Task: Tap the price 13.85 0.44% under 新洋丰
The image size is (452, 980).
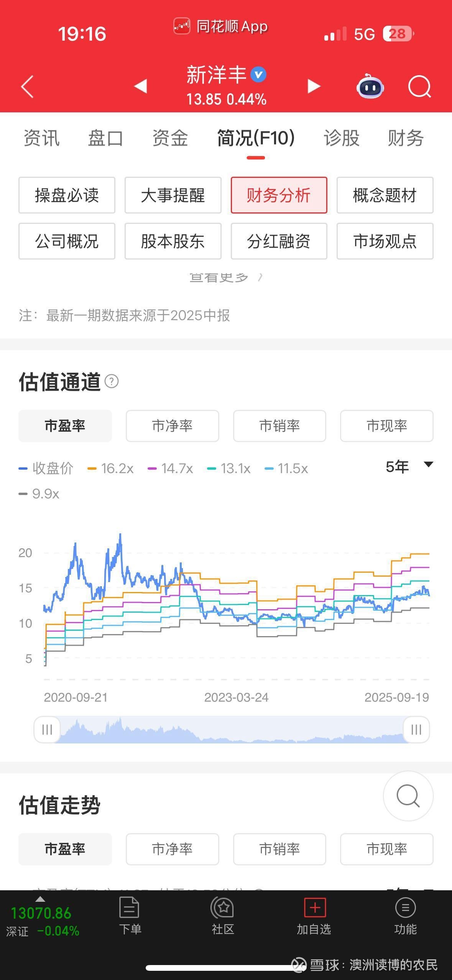Action: pyautogui.click(x=226, y=100)
